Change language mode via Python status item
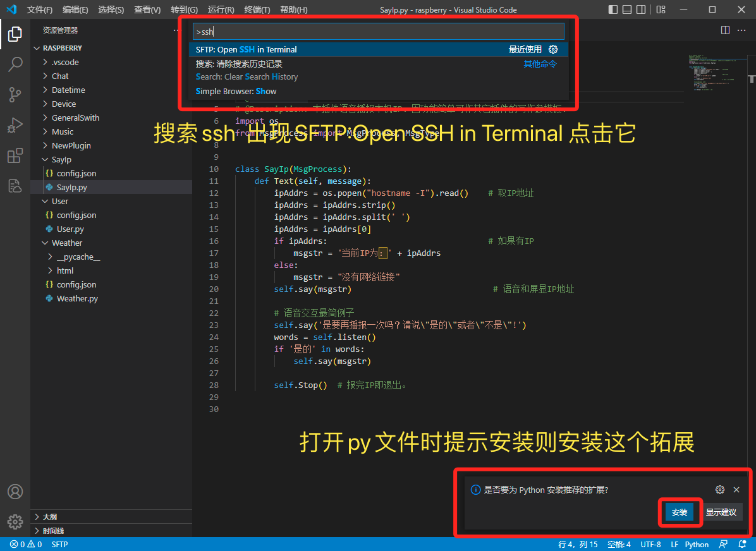This screenshot has height=551, width=756. click(x=697, y=544)
